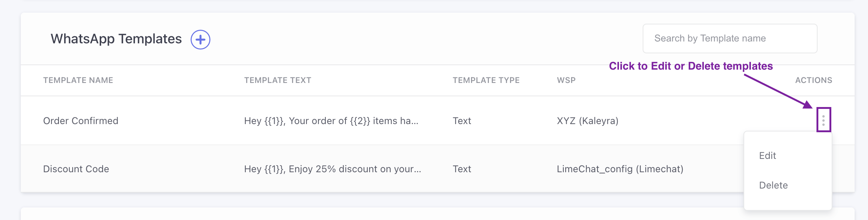The image size is (868, 220).
Task: Click the Template Type column header
Action: point(486,80)
